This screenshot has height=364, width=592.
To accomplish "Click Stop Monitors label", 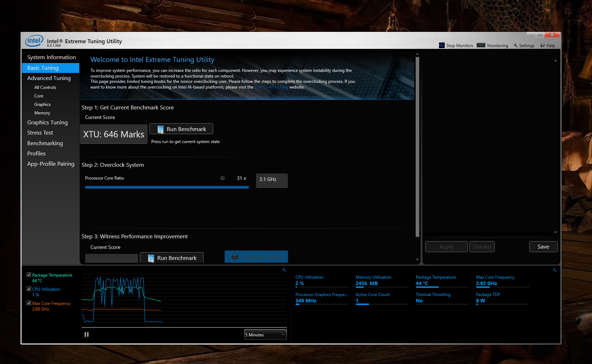I will tap(460, 45).
